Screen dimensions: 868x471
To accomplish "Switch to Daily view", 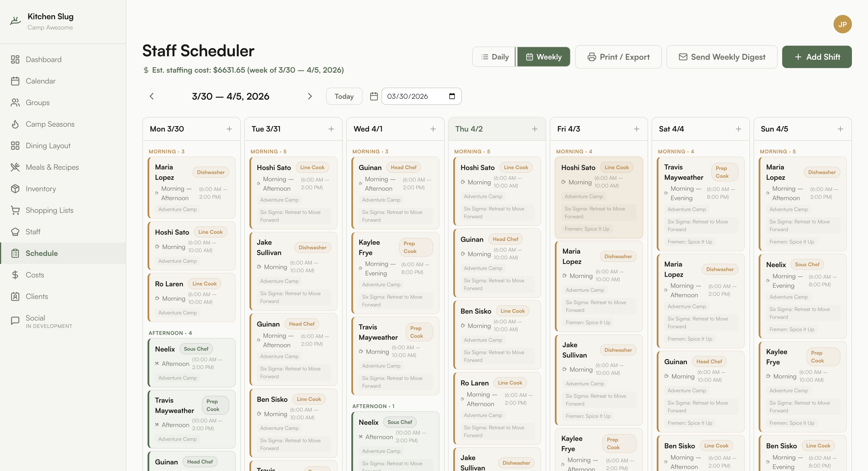I will pos(494,57).
